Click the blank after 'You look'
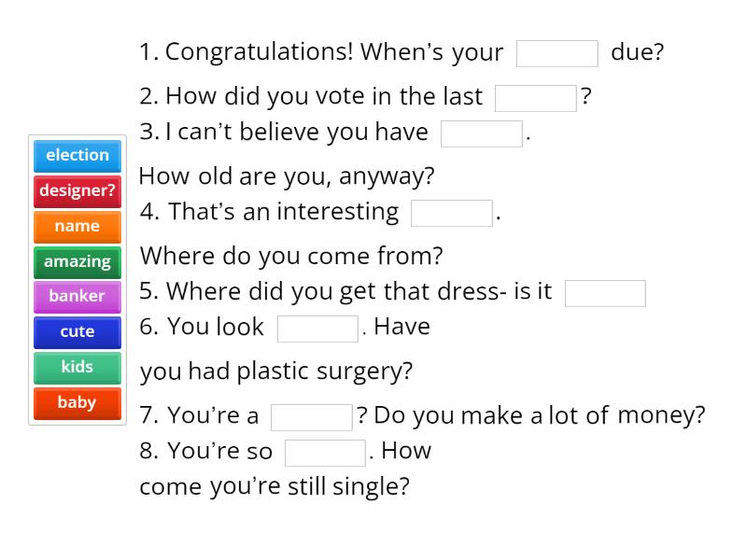The height and width of the screenshot is (560, 747). coord(317,329)
